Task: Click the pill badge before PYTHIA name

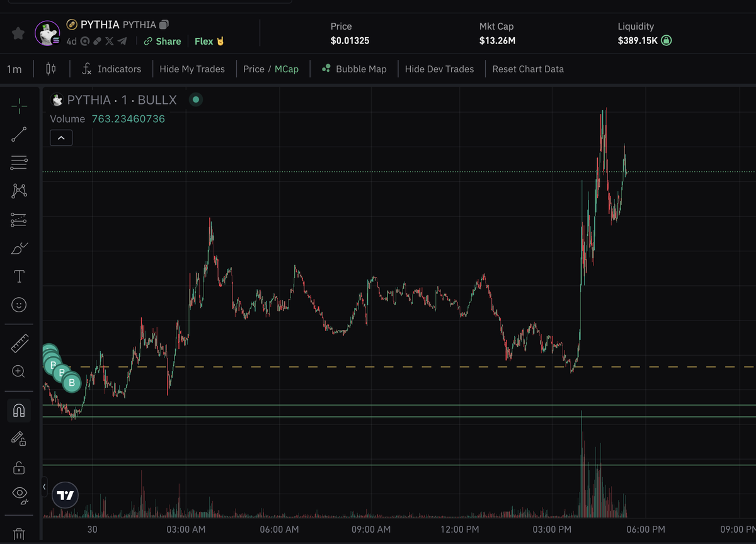Action: coord(71,25)
